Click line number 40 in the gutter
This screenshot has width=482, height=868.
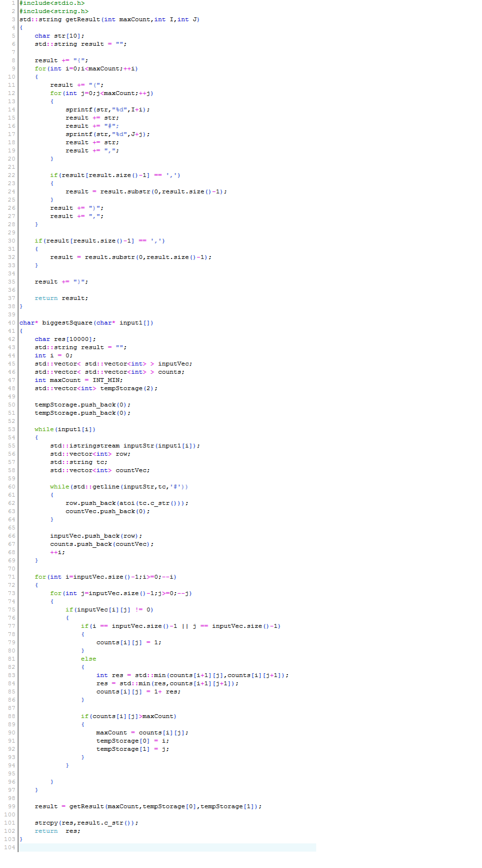11,323
